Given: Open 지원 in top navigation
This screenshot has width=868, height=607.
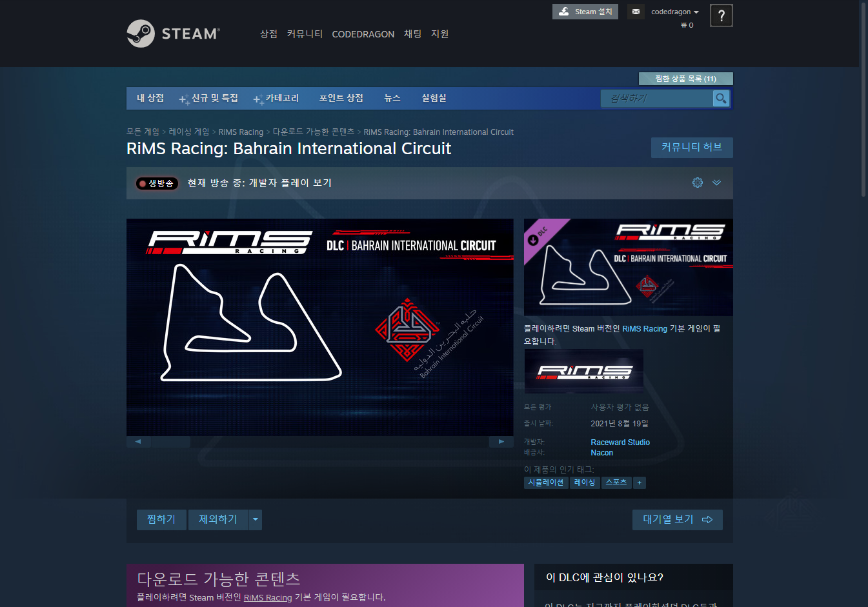Looking at the screenshot, I should pos(439,34).
